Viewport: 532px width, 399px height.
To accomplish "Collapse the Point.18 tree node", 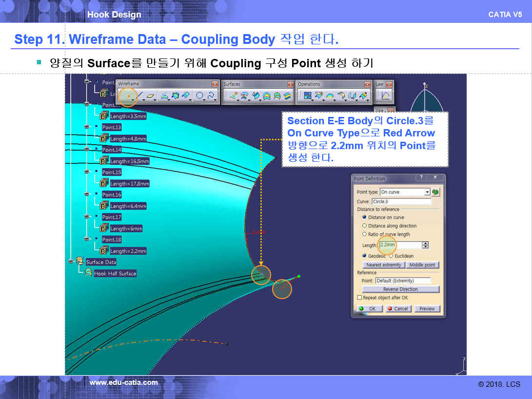I will tap(87, 239).
